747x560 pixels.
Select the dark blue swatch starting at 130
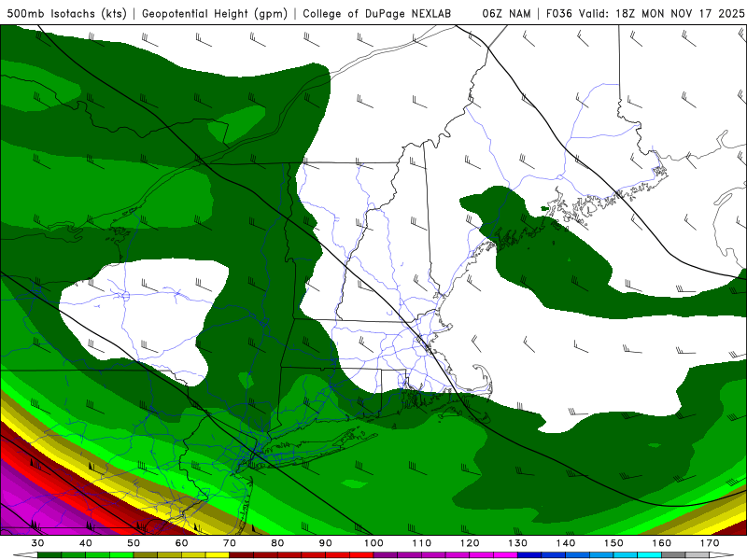(x=529, y=554)
